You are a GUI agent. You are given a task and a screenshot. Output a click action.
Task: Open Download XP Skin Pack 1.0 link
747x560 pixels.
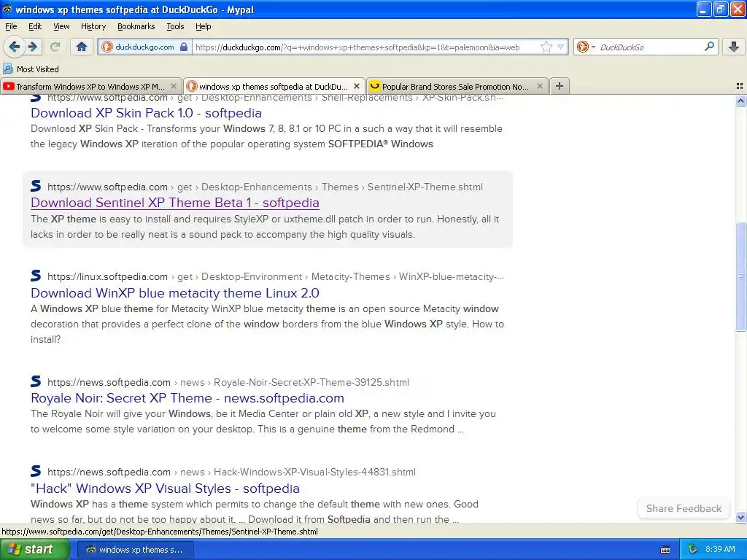pos(146,113)
